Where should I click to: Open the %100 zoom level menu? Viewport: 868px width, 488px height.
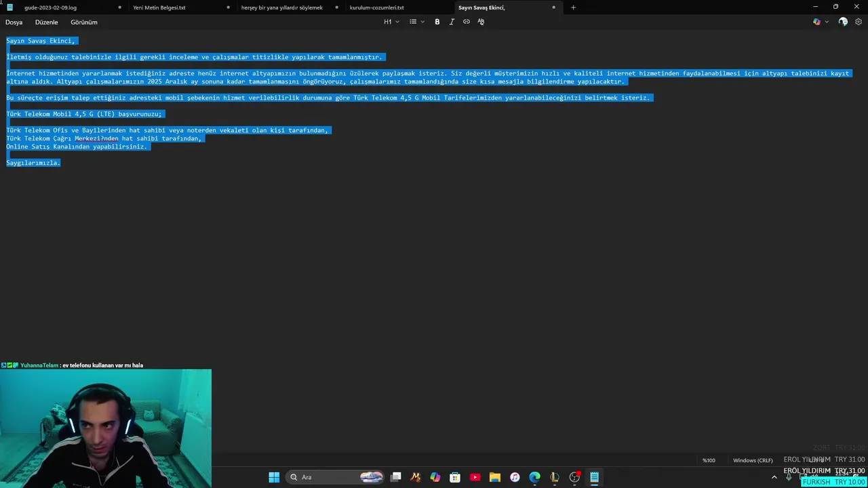point(709,460)
